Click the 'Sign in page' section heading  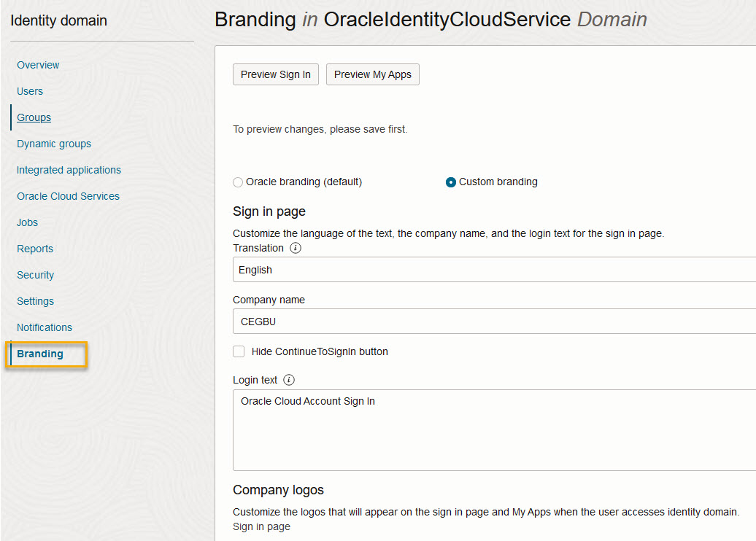(x=269, y=211)
